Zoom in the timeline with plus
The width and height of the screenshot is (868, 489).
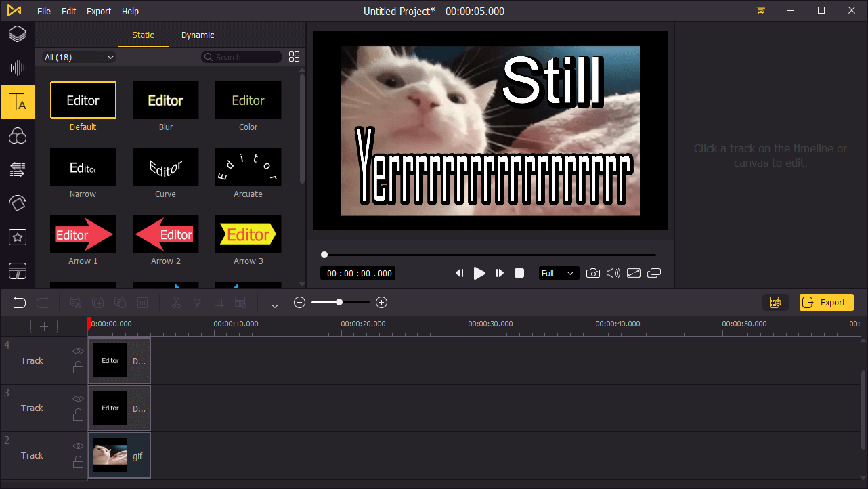click(x=382, y=303)
